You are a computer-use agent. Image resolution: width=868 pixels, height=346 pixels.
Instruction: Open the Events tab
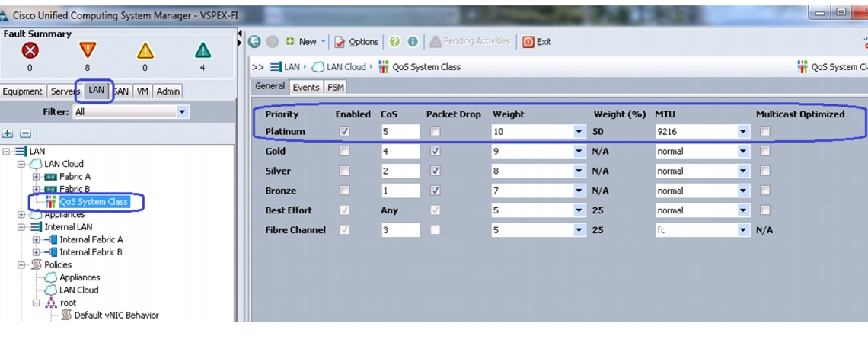[305, 87]
